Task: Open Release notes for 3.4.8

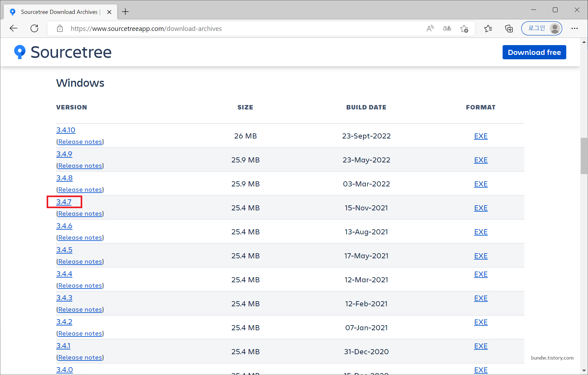Action: [80, 190]
